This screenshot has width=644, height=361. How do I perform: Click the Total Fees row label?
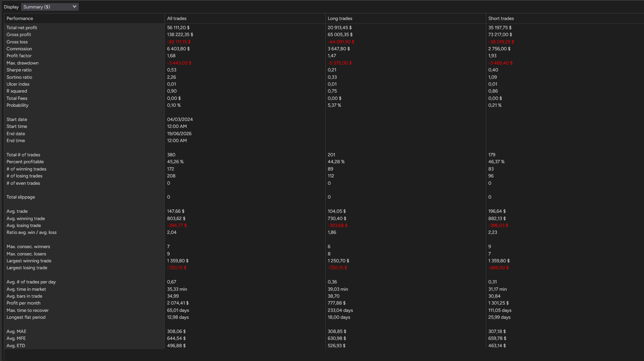tap(17, 98)
